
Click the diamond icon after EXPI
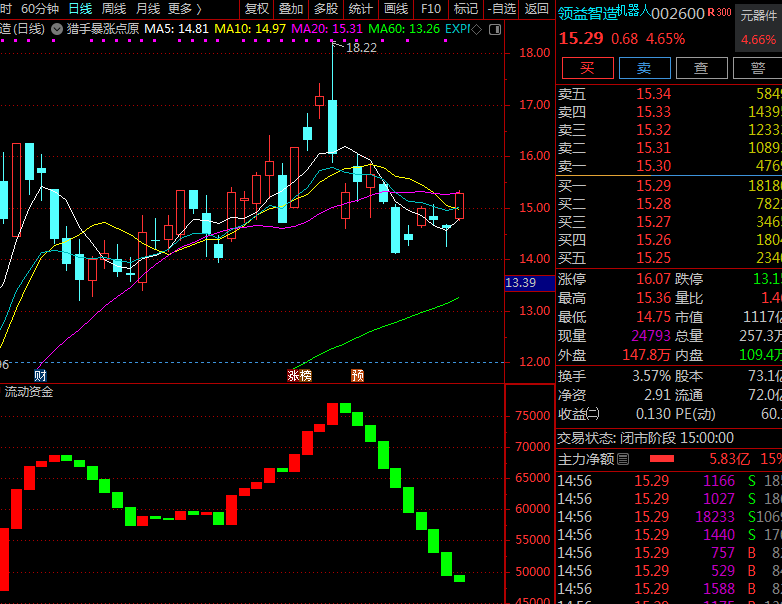click(477, 29)
